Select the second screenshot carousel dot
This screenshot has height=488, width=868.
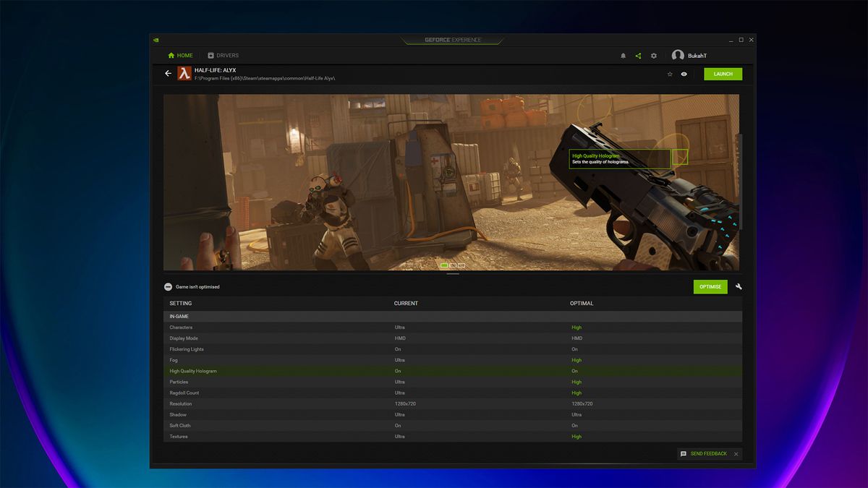453,265
